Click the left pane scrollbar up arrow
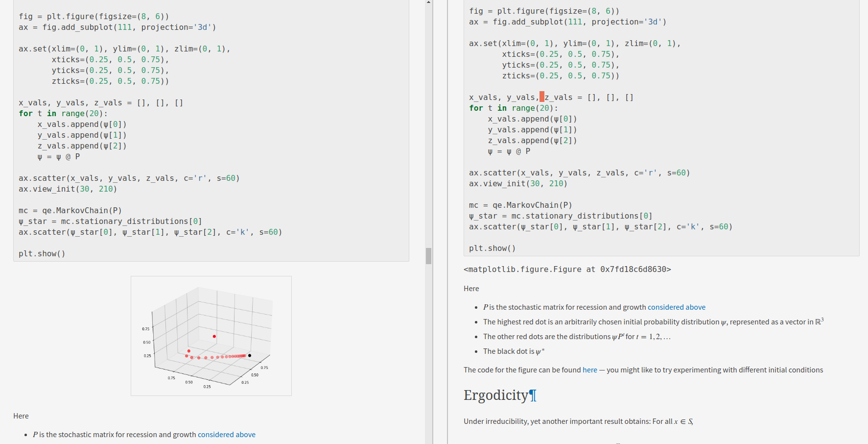The height and width of the screenshot is (444, 868). coord(428,2)
